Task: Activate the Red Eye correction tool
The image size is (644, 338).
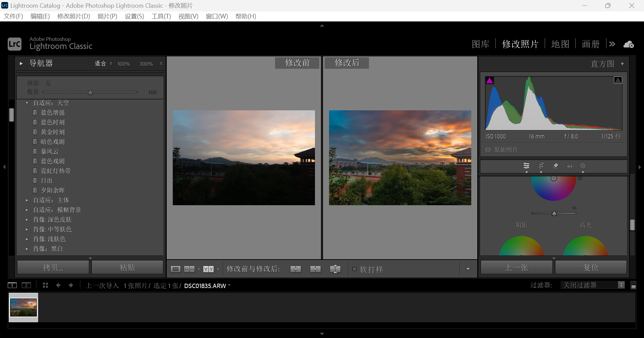Action: [570, 166]
